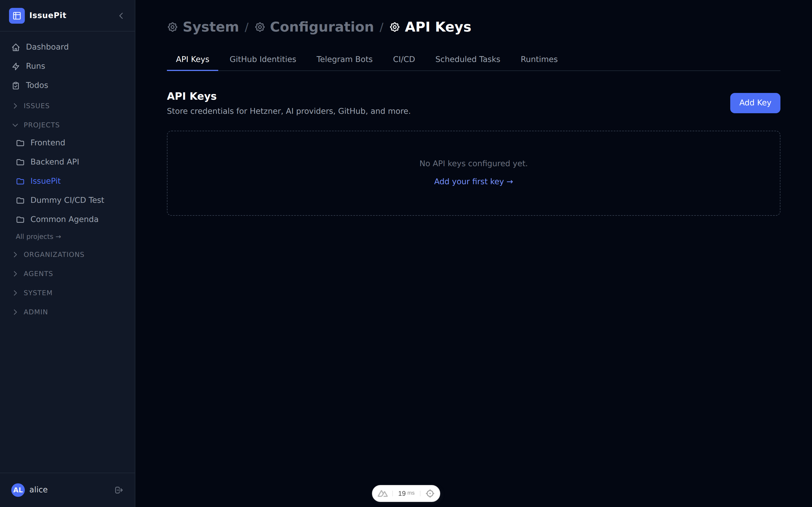Screen dimensions: 812x507
Task: Collapse the sidebar with the chevron arrow
Action: pyautogui.click(x=121, y=16)
